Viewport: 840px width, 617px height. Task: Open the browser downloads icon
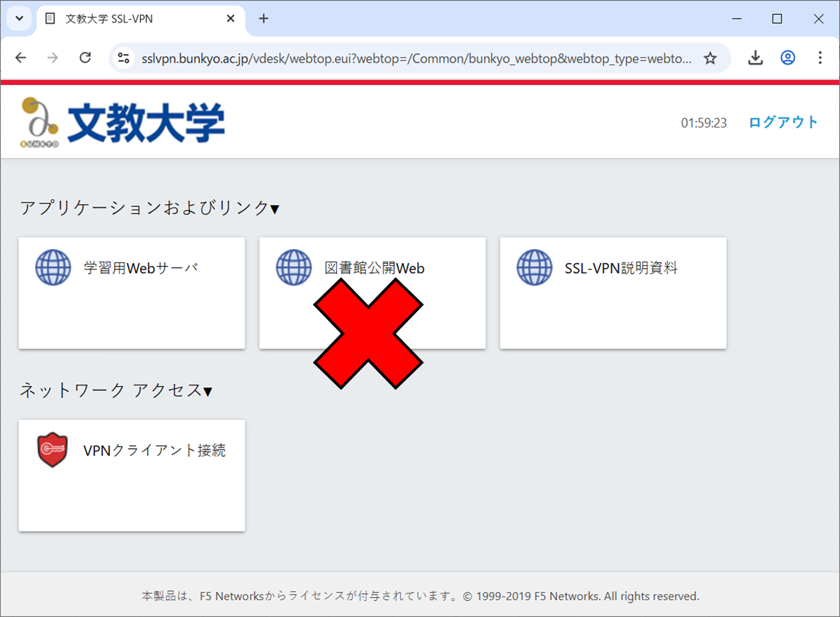click(x=756, y=58)
